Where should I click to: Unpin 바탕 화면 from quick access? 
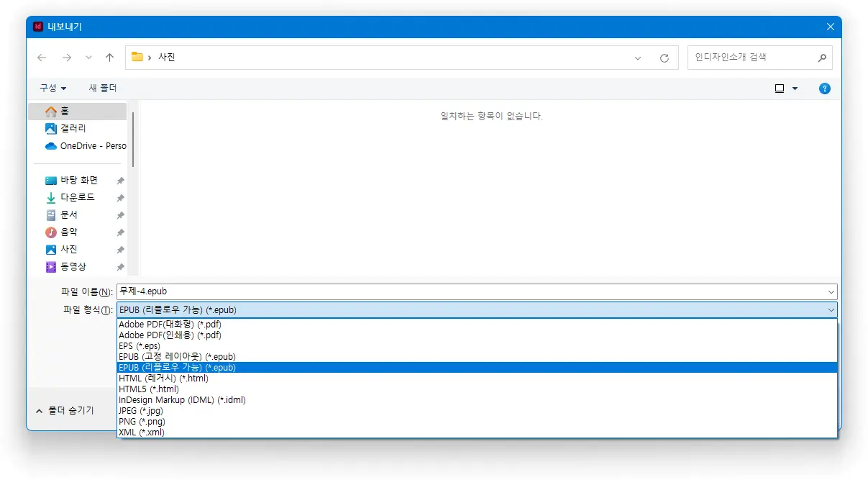[x=121, y=179]
